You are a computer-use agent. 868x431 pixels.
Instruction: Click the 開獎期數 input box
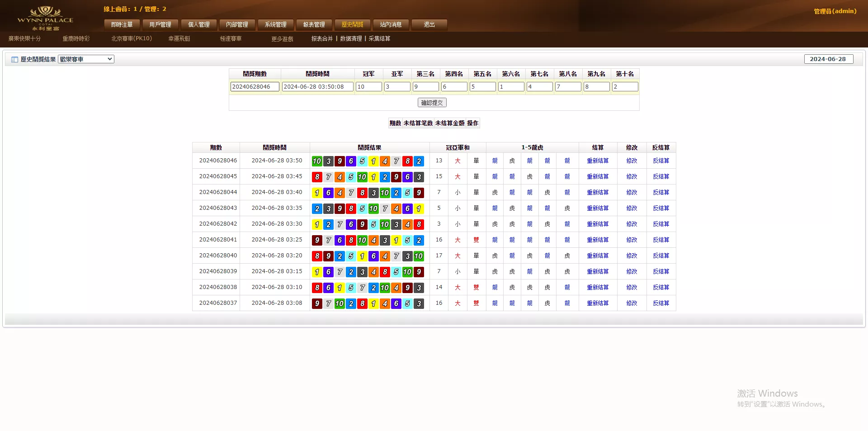coord(255,87)
